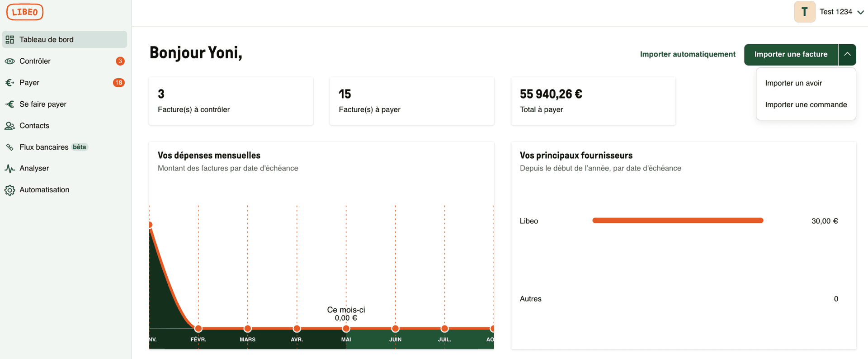The height and width of the screenshot is (359, 868).
Task: Click the Automatisation gear icon
Action: (x=9, y=190)
